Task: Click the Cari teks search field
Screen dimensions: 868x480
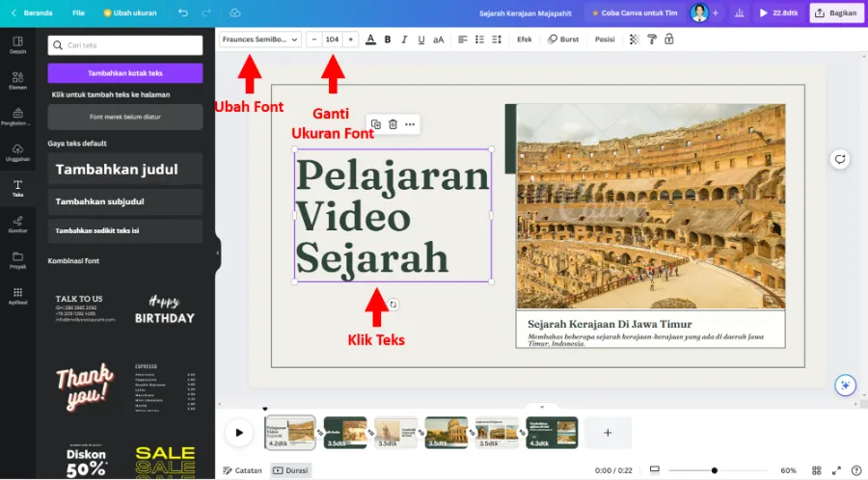Action: point(125,45)
